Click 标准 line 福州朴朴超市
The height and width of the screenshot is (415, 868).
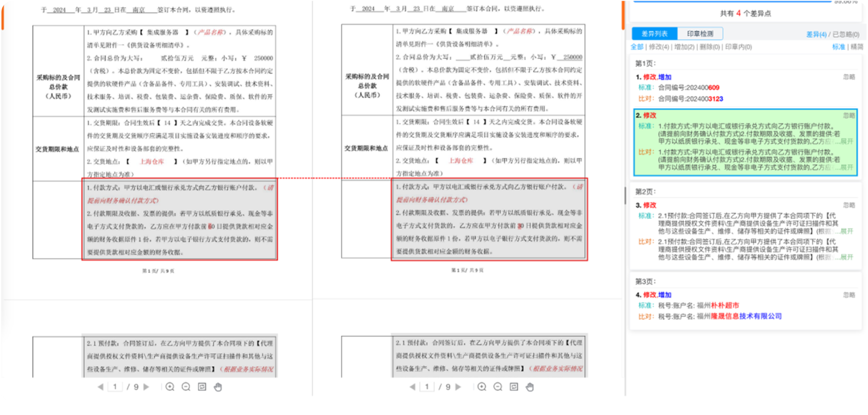[x=698, y=306]
